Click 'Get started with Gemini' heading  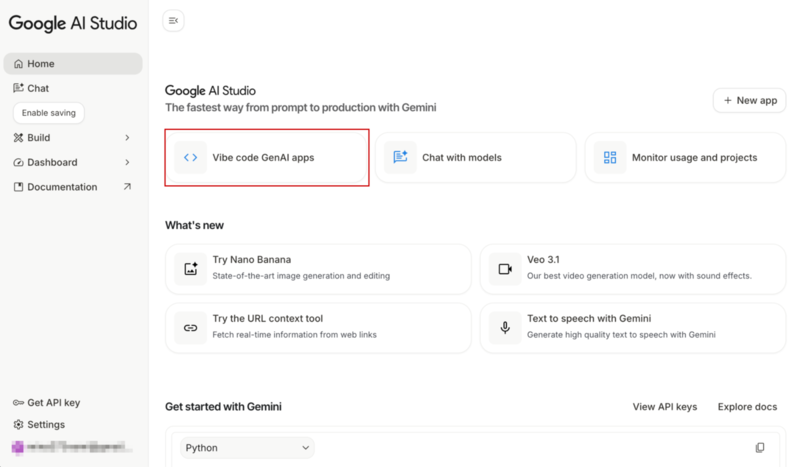(x=223, y=407)
